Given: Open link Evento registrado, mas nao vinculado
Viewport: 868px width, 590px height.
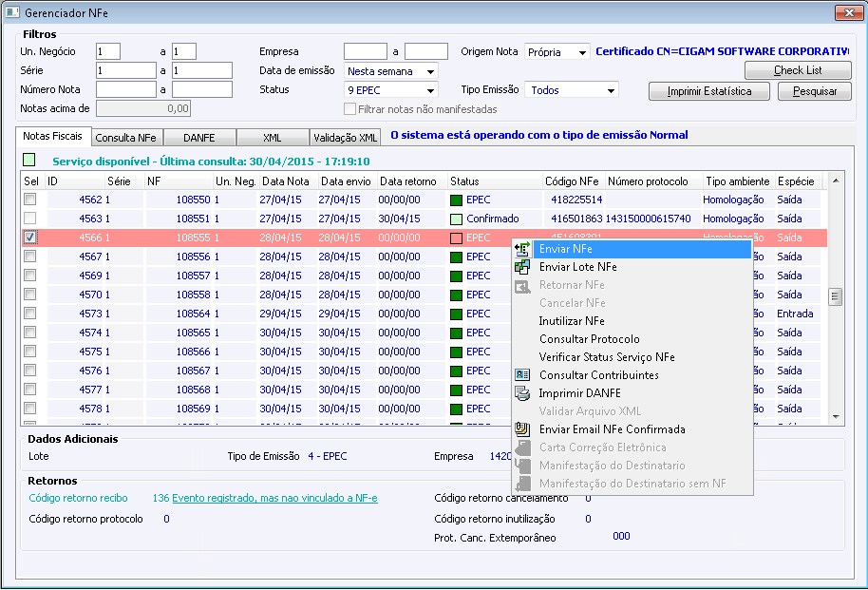Looking at the screenshot, I should coord(274,498).
